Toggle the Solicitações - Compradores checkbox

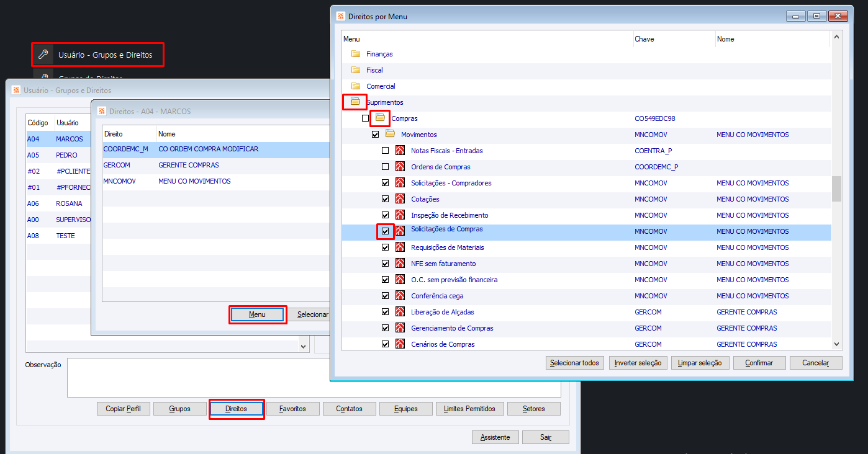click(385, 183)
